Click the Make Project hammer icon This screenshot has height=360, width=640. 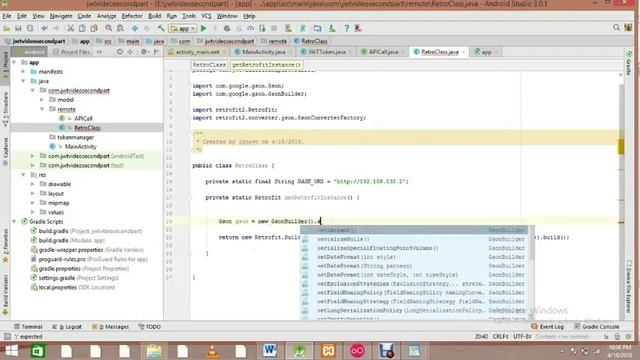(x=161, y=28)
